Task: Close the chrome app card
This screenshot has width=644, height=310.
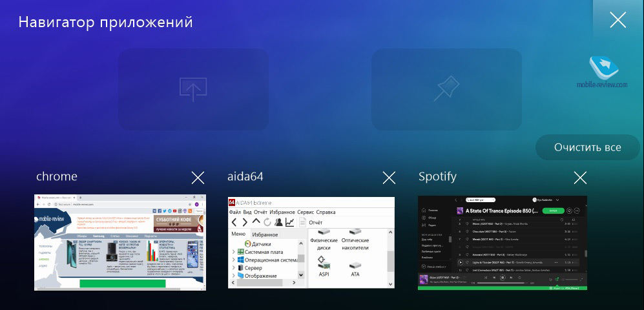Action: pos(198,178)
